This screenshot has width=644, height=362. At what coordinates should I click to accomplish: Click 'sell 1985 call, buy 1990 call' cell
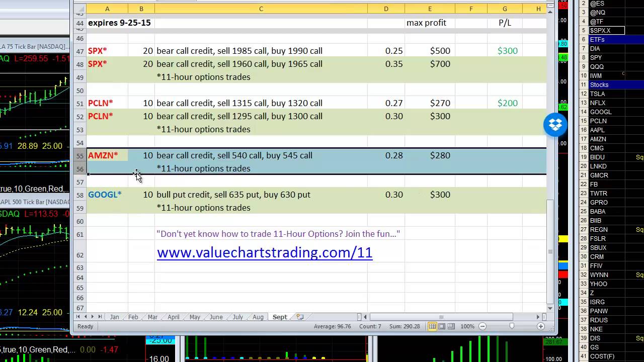pos(261,51)
